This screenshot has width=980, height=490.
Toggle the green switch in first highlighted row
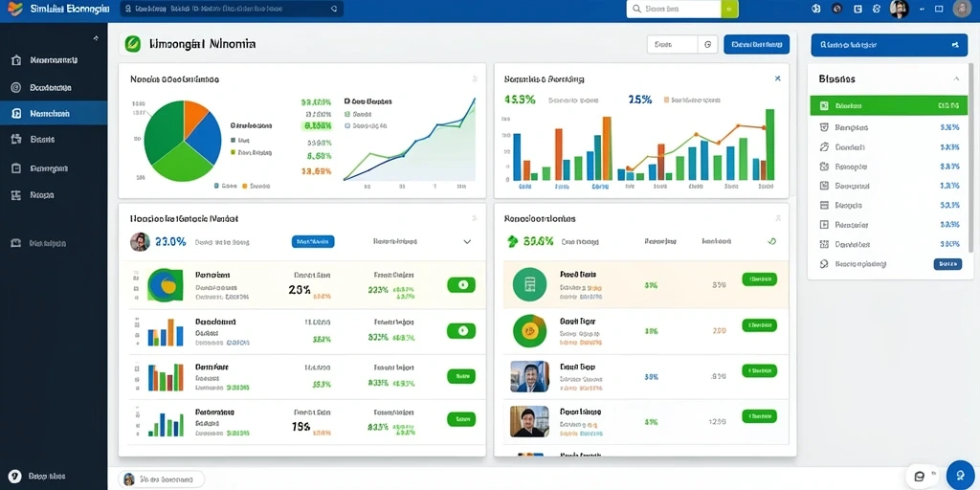[461, 285]
